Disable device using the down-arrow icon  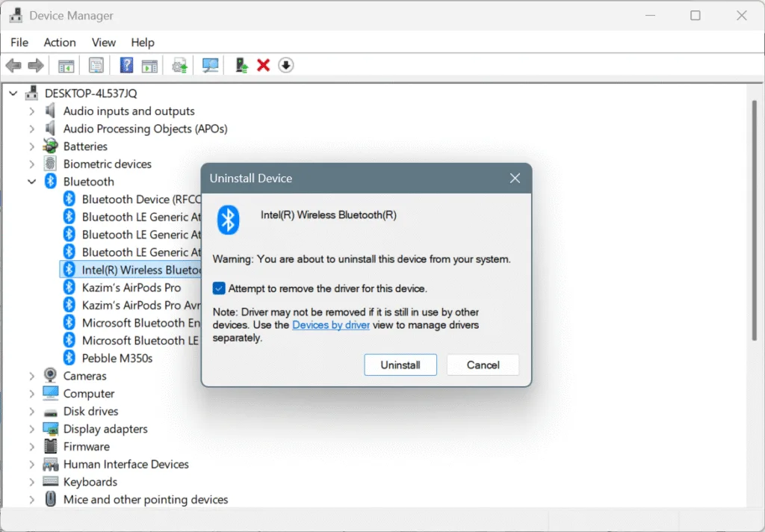pyautogui.click(x=286, y=65)
